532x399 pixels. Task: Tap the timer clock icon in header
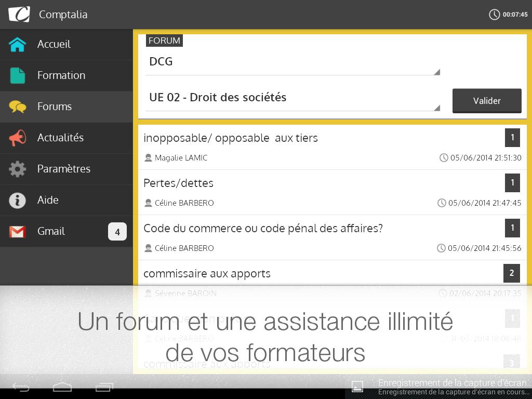[495, 15]
